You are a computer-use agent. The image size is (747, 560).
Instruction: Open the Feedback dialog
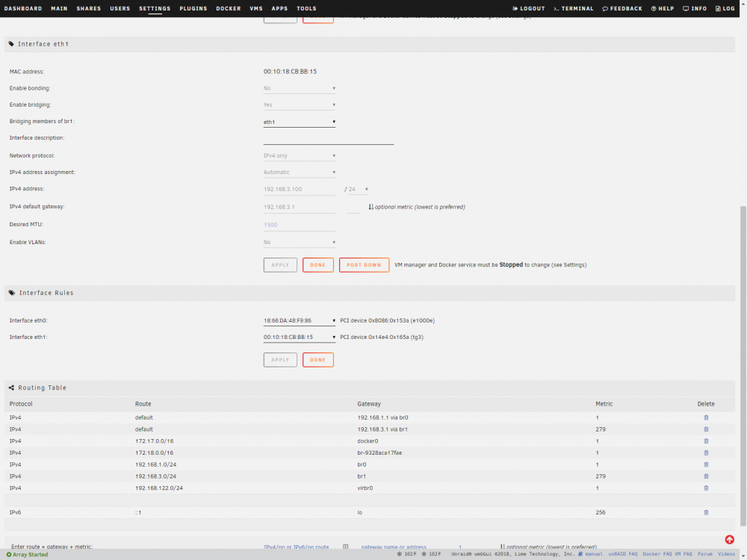pos(622,8)
